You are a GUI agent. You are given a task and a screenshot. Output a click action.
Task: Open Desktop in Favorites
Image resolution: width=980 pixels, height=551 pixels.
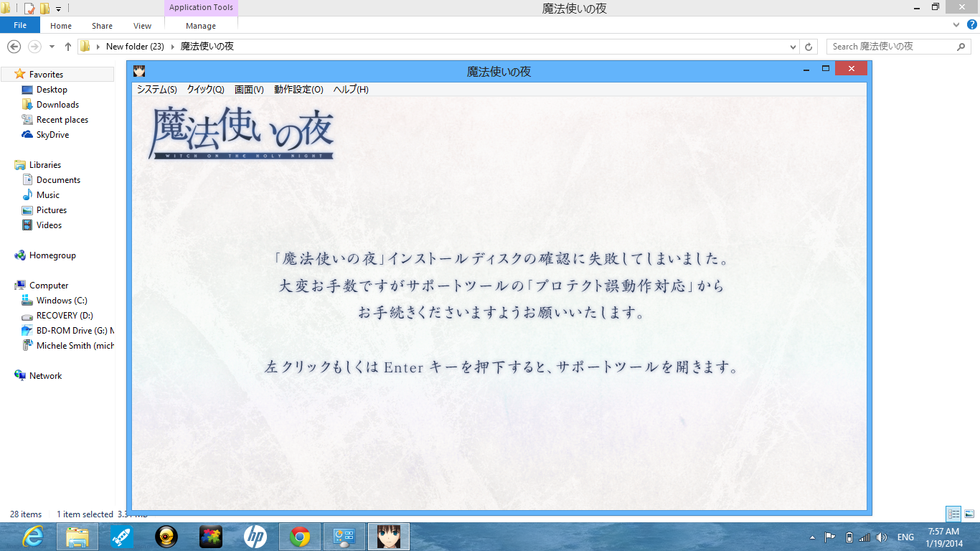coord(52,90)
